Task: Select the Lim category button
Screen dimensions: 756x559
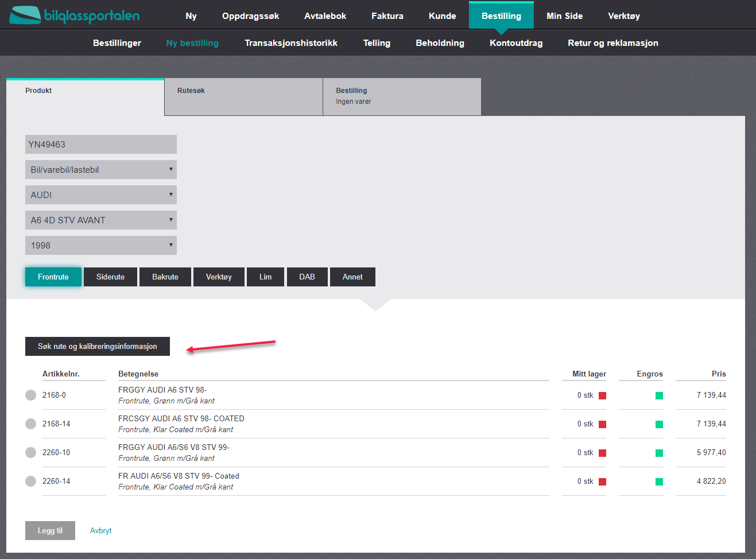Action: pyautogui.click(x=265, y=277)
